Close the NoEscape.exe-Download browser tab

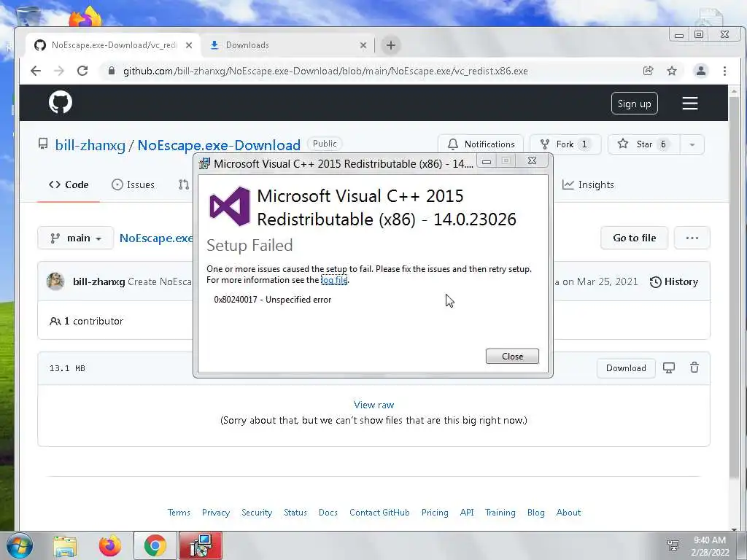(189, 45)
